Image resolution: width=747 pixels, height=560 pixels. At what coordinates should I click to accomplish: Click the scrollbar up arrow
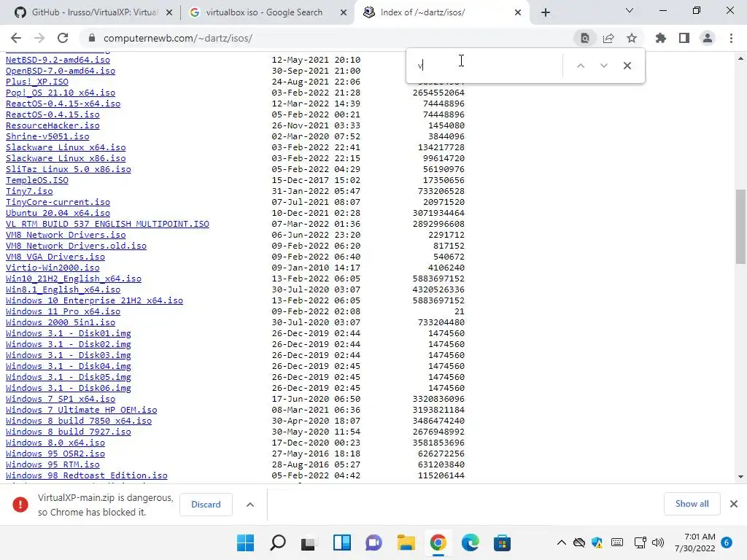(x=740, y=58)
